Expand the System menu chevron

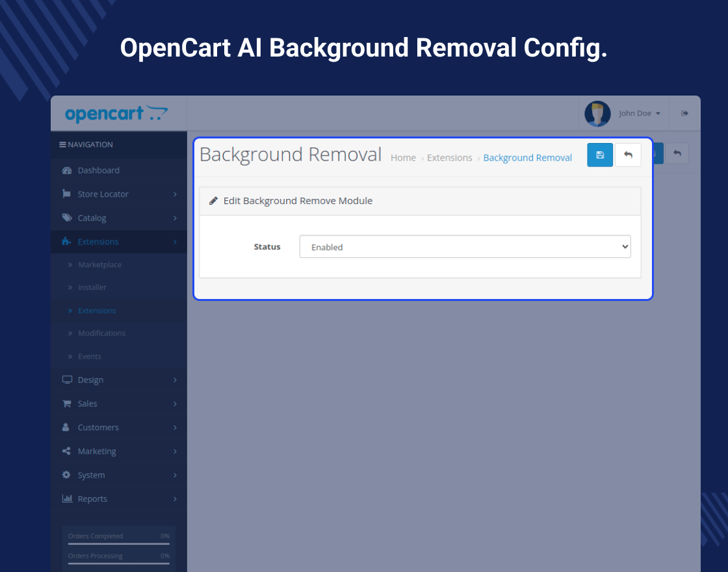(x=175, y=474)
